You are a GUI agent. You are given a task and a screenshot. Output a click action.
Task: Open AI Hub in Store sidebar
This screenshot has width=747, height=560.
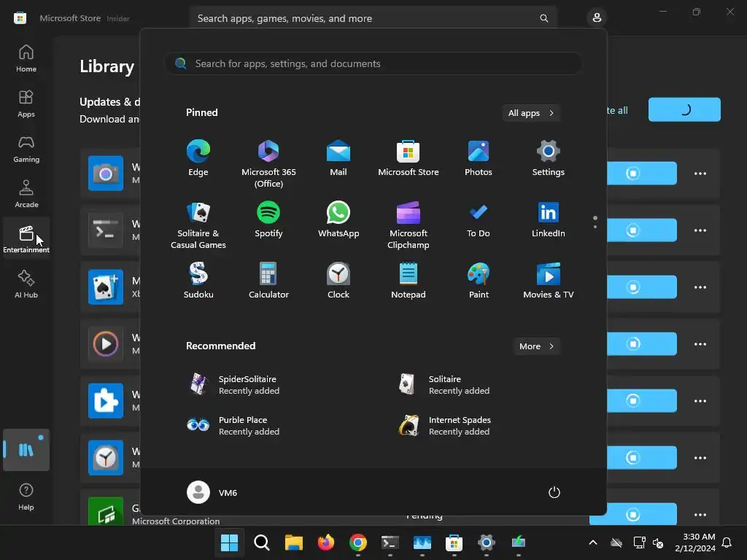(x=26, y=285)
